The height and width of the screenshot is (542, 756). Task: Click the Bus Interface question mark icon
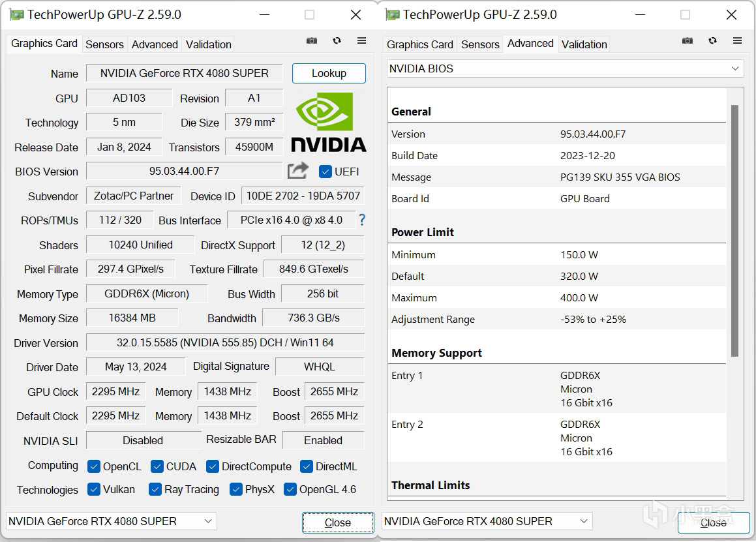[x=362, y=220]
